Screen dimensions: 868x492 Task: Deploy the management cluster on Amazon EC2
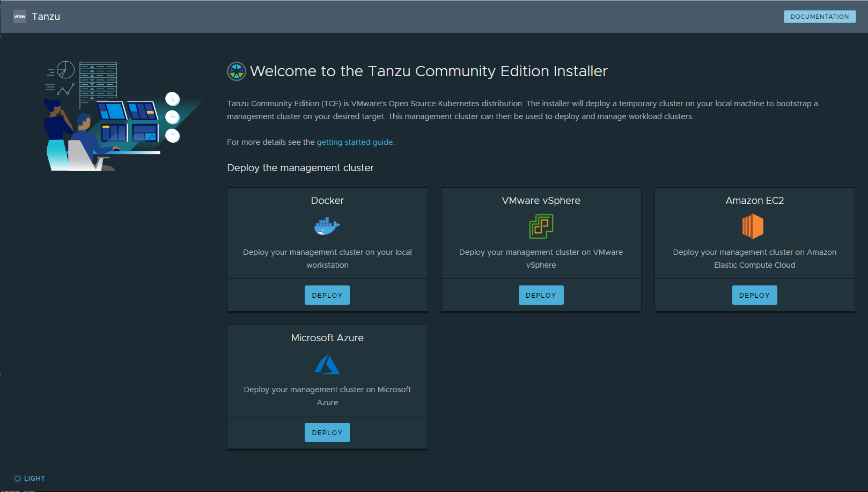(754, 295)
